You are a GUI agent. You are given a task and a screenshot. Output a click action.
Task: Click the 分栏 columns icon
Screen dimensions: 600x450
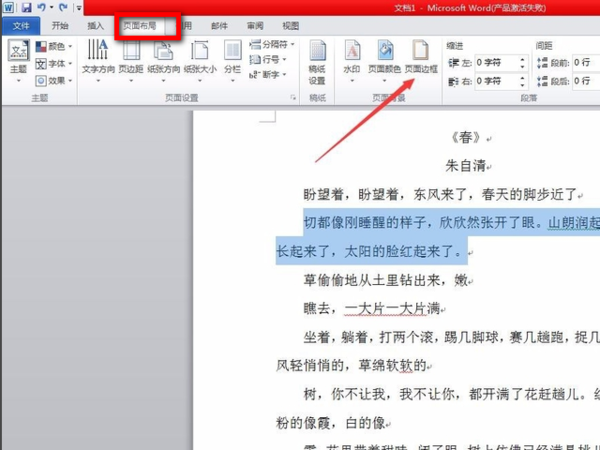click(x=232, y=61)
